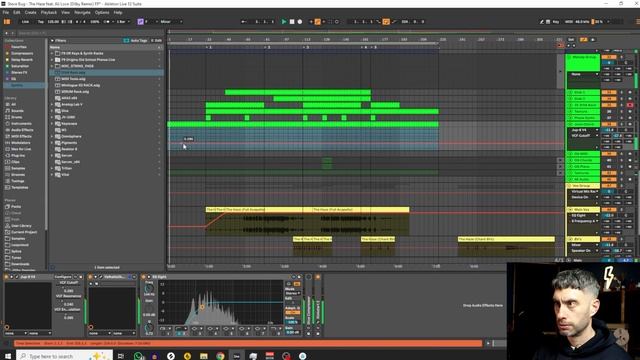Toggle the Key map mode button
640x360 pixels.
tap(556, 22)
